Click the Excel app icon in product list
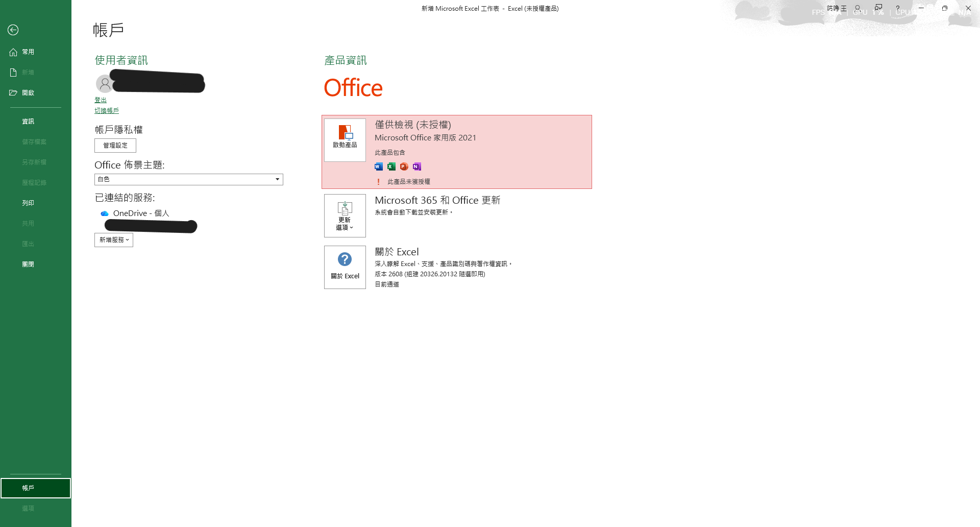The image size is (980, 527). [x=391, y=166]
